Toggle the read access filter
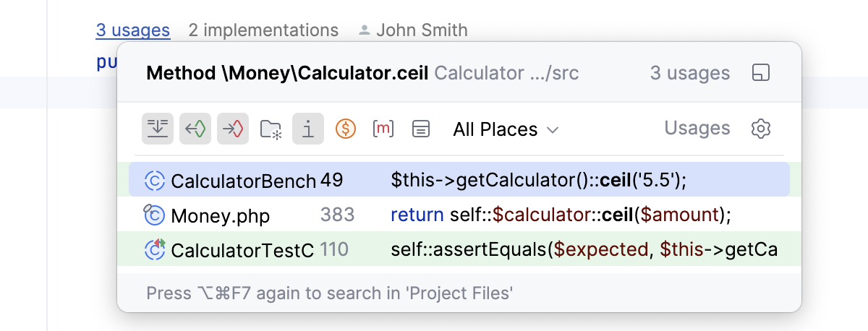Screen dimensions: 868x331 [x=195, y=129]
